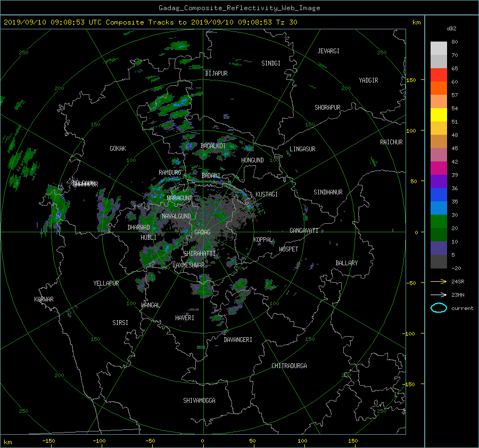Click the DAVANGERI city label
This screenshot has height=448, width=479.
pyautogui.click(x=238, y=340)
